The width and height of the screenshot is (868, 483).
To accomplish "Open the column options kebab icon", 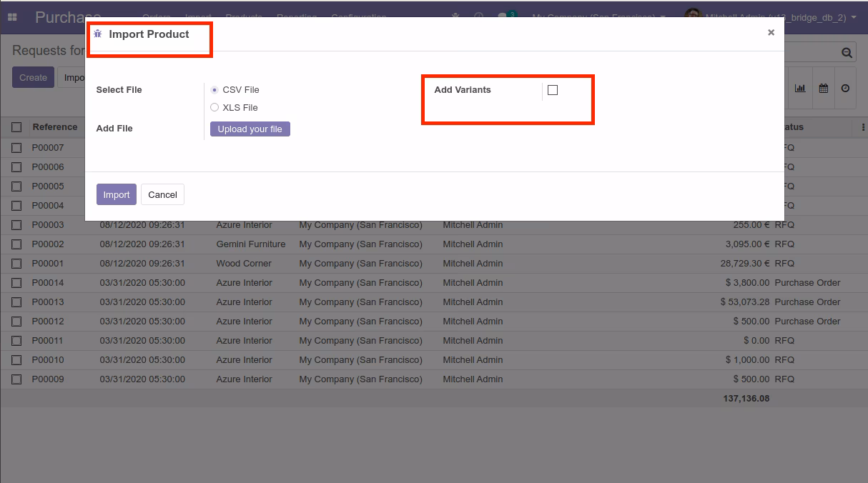I will [x=863, y=127].
